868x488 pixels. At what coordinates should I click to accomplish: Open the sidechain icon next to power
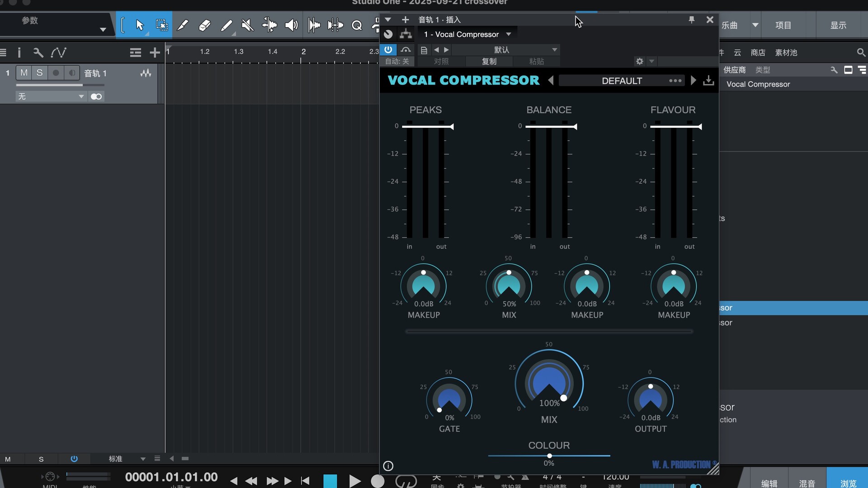[x=406, y=50]
